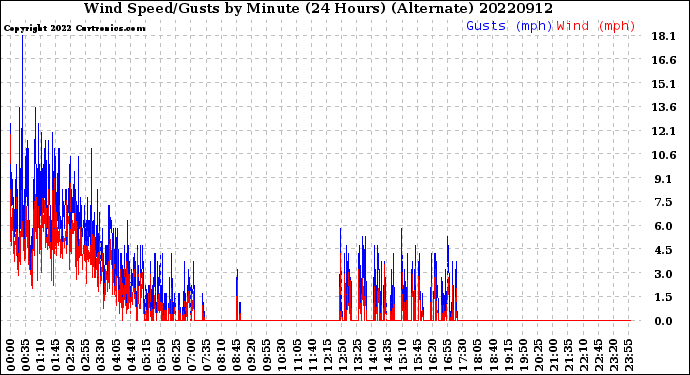
Task: Click the 15:10 time label
Action: coord(403,355)
